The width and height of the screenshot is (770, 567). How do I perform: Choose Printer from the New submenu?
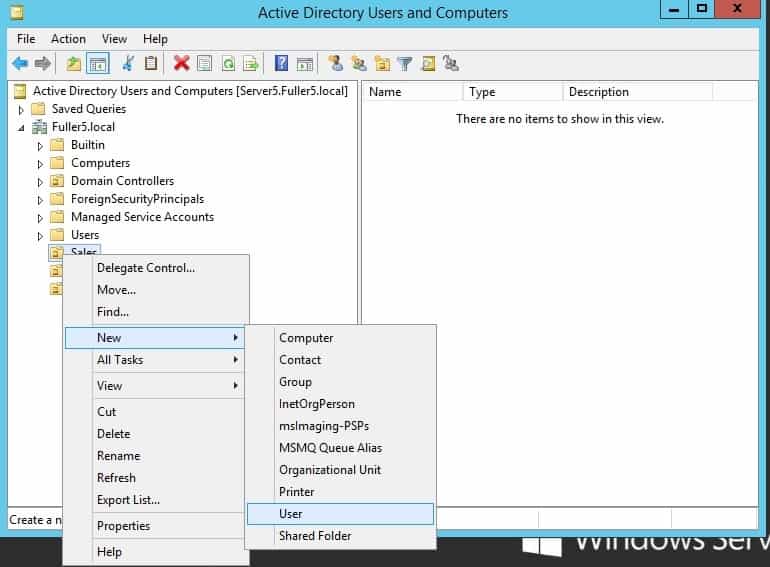point(340,492)
